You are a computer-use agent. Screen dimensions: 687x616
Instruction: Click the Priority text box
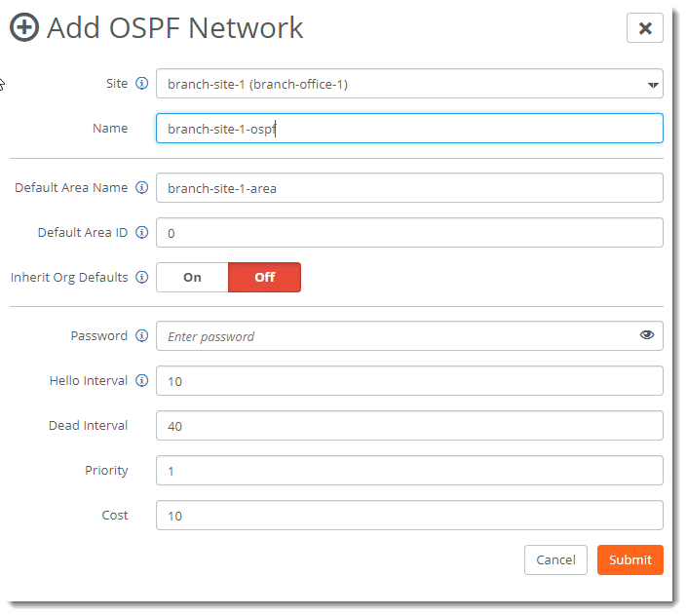(409, 471)
